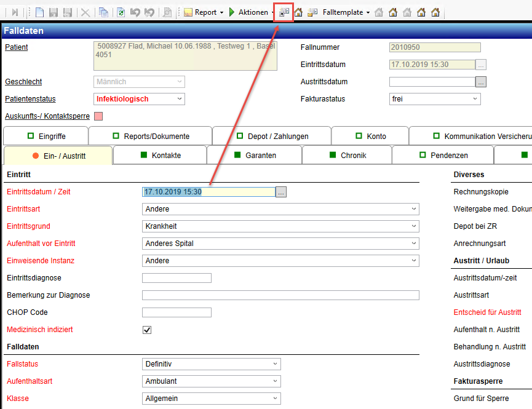This screenshot has width=532, height=409.
Task: Click into the CHOP Code field
Action: point(177,312)
